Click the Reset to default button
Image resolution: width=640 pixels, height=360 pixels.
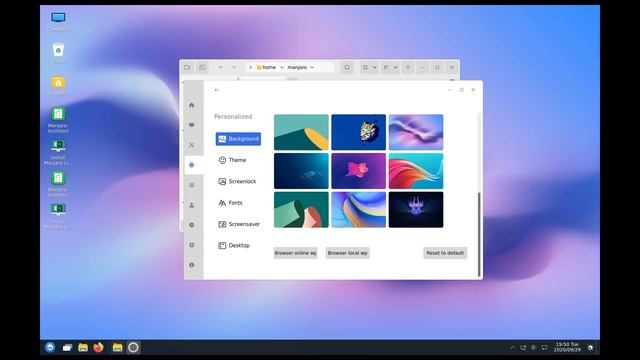[445, 253]
